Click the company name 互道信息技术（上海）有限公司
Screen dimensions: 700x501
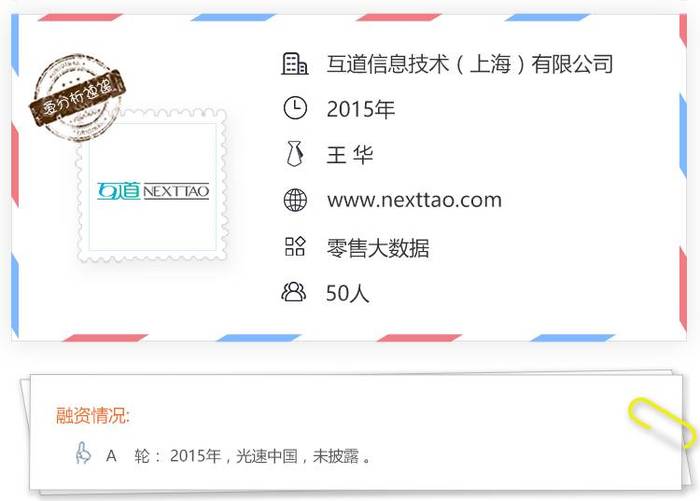tap(470, 64)
